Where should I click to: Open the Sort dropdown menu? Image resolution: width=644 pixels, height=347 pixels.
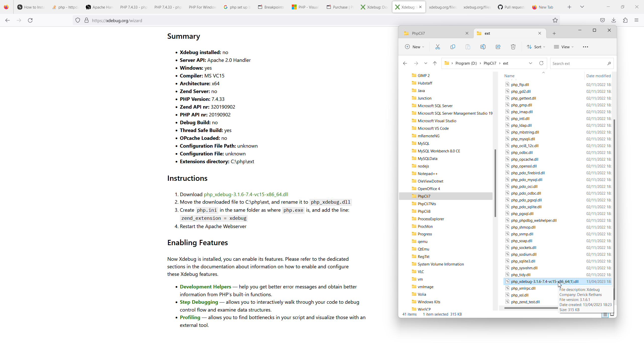point(536,47)
